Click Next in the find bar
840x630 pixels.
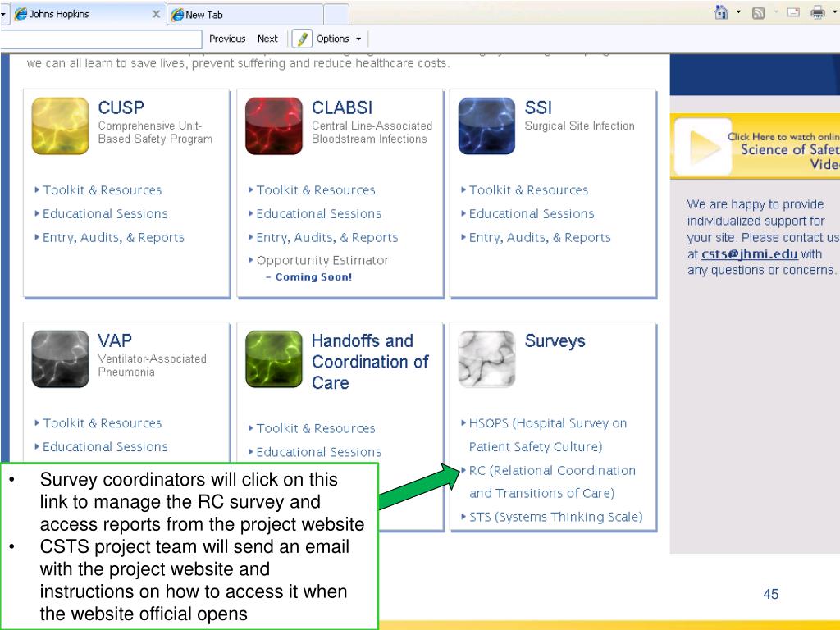click(x=267, y=39)
